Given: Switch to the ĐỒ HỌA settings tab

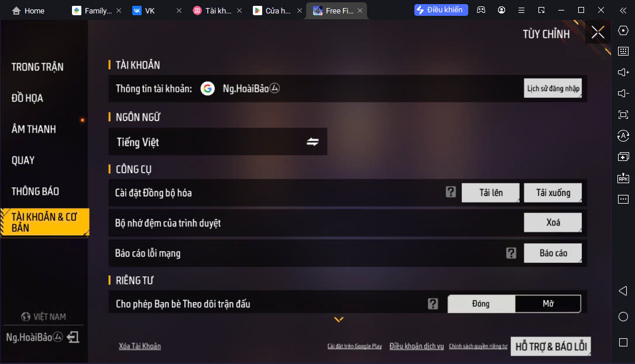Looking at the screenshot, I should click(x=27, y=98).
